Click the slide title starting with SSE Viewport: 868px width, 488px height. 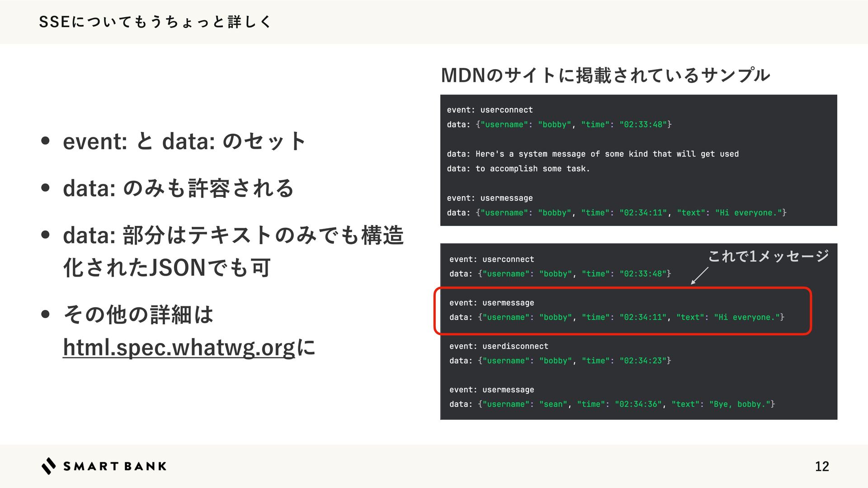click(x=155, y=22)
